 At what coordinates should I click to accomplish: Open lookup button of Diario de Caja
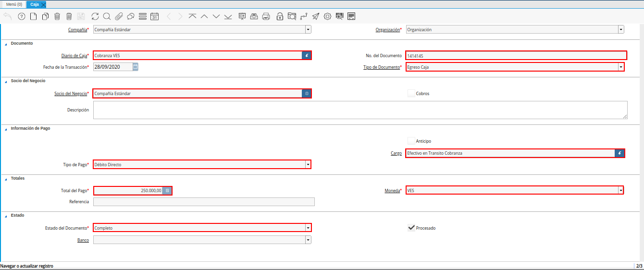tap(307, 55)
